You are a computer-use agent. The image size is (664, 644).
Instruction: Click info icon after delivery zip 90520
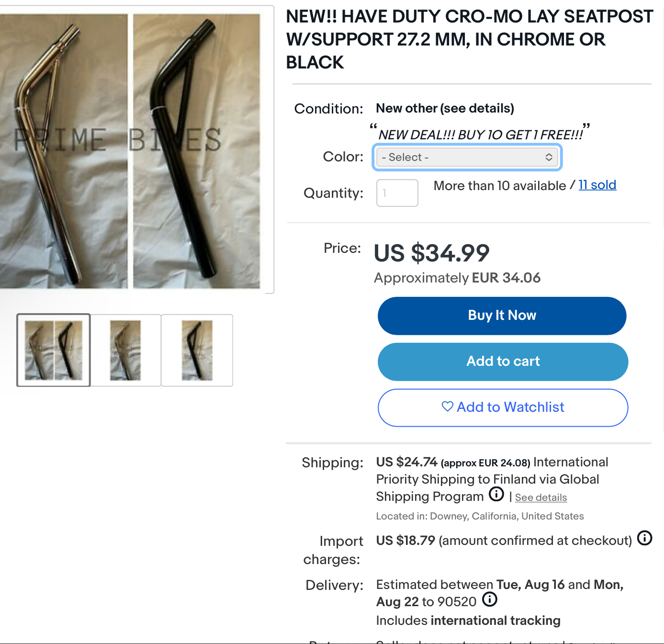click(489, 599)
